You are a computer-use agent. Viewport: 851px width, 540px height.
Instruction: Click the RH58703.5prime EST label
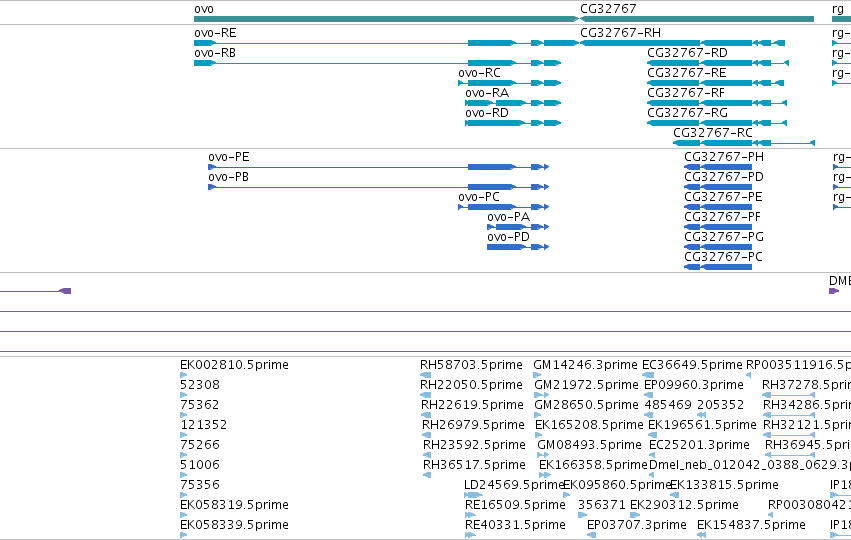(471, 365)
